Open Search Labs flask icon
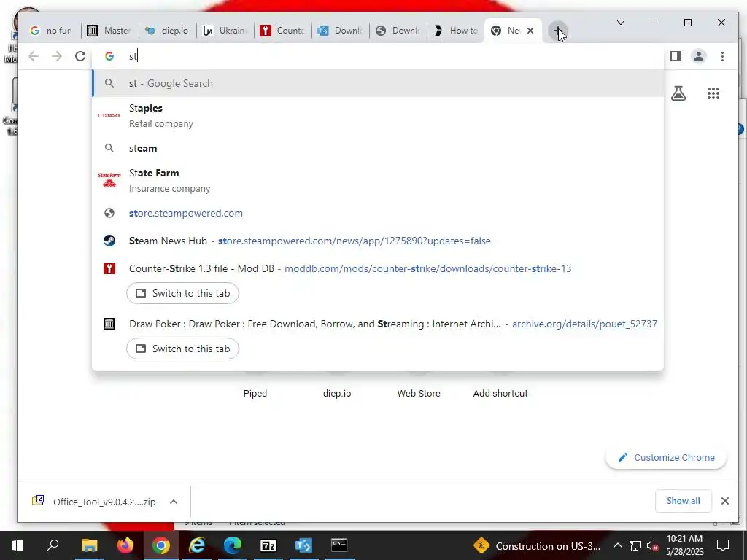This screenshot has width=747, height=560. pyautogui.click(x=678, y=93)
